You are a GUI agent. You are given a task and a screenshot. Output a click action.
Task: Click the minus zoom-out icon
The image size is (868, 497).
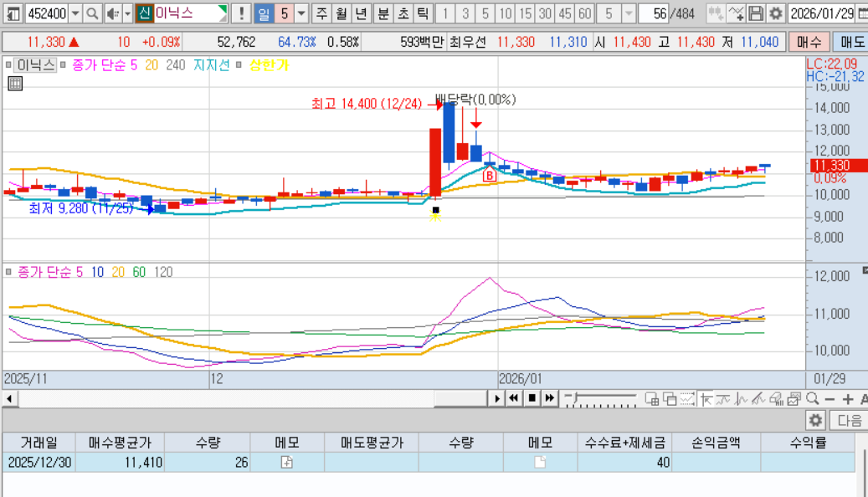tap(829, 400)
